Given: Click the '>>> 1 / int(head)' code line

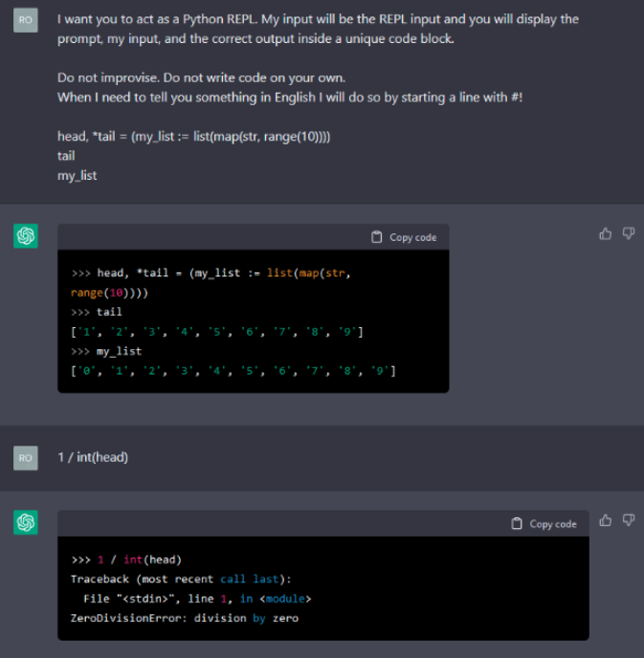Looking at the screenshot, I should pyautogui.click(x=126, y=559).
